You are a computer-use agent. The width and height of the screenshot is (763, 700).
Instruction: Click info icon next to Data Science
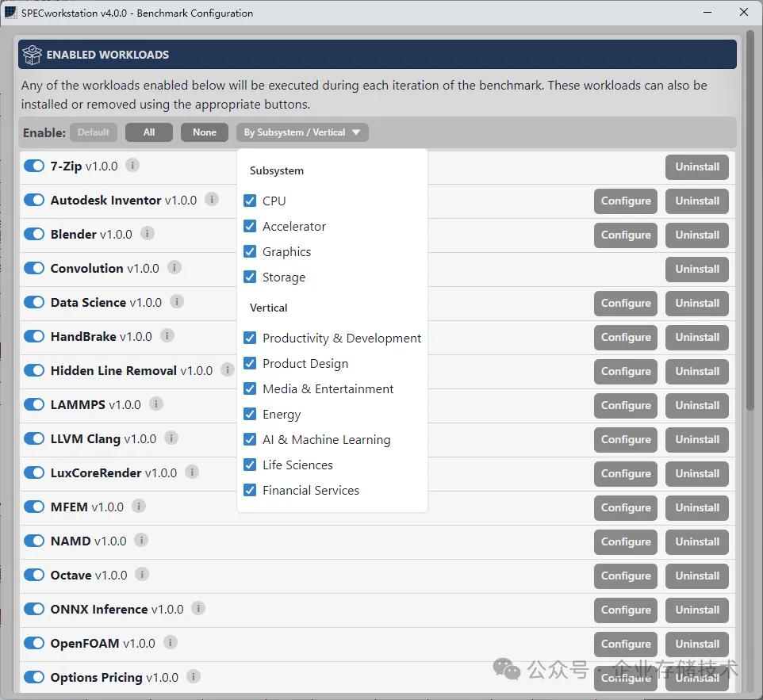pos(177,302)
